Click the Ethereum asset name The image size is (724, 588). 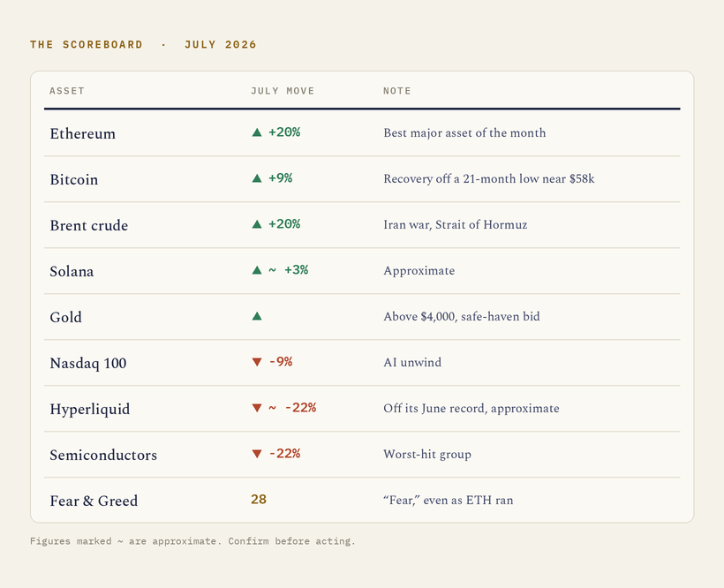pos(83,133)
